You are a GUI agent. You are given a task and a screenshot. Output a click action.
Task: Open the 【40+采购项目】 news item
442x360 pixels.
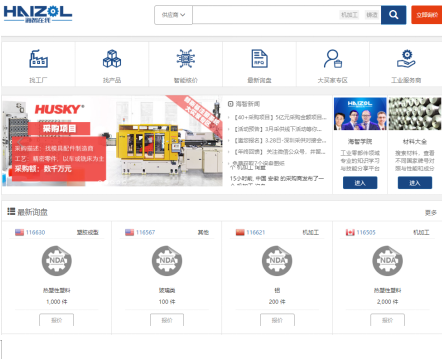[x=279, y=117]
